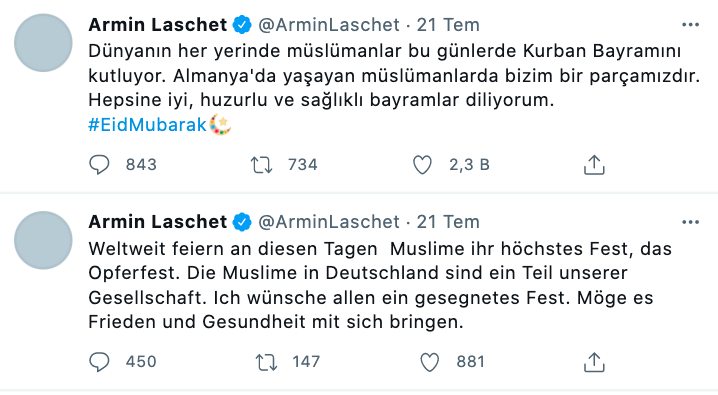Reply to the Turkish Kurban Bayramı tweet
Image resolution: width=718 pixels, height=395 pixels.
(x=99, y=165)
